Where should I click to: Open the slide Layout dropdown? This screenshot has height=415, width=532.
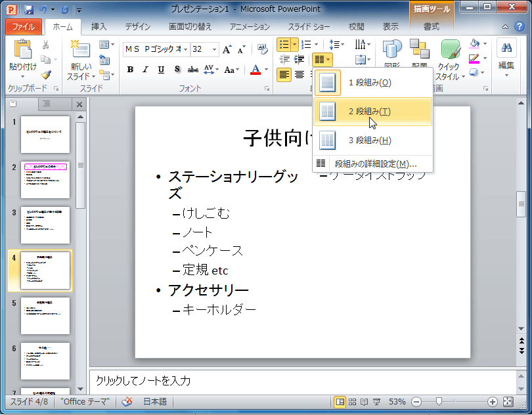click(x=106, y=45)
